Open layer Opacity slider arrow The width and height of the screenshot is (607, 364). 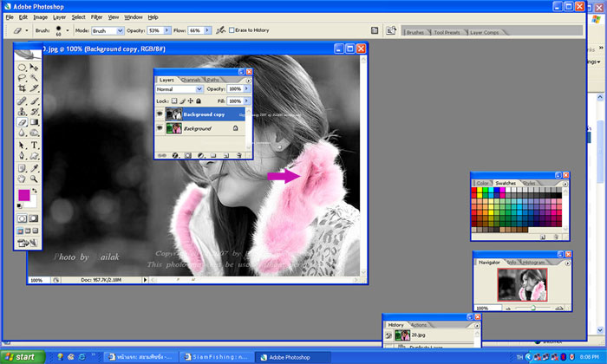[246, 89]
